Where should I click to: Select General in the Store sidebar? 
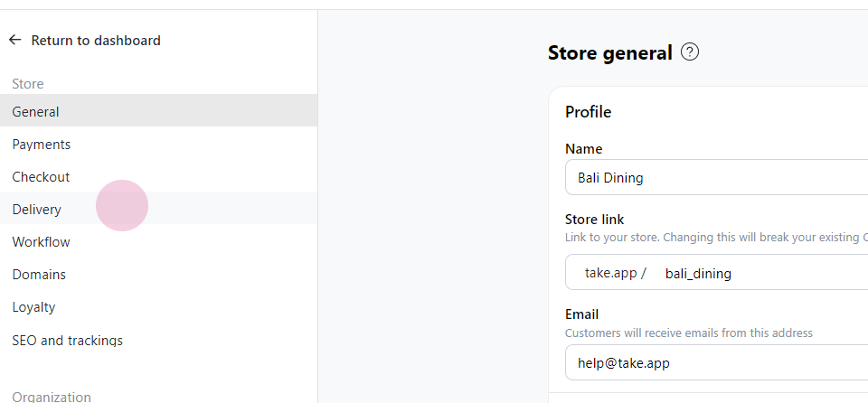tap(159, 110)
